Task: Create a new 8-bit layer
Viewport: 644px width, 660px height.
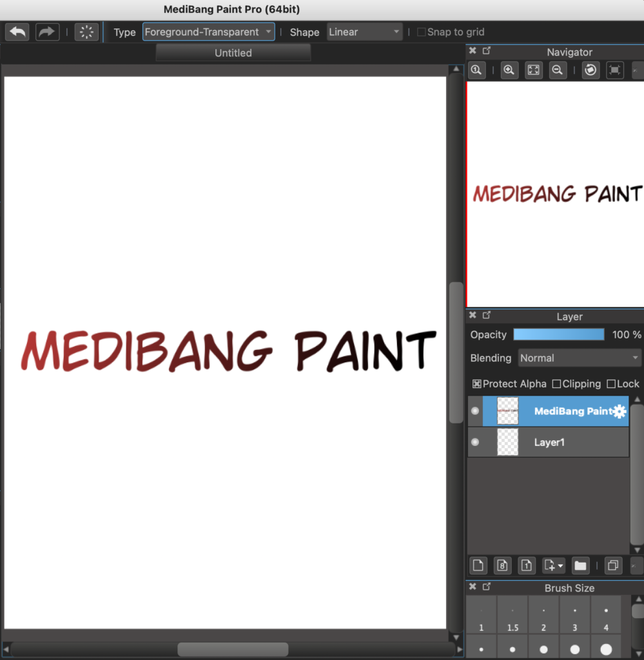Action: (x=502, y=565)
